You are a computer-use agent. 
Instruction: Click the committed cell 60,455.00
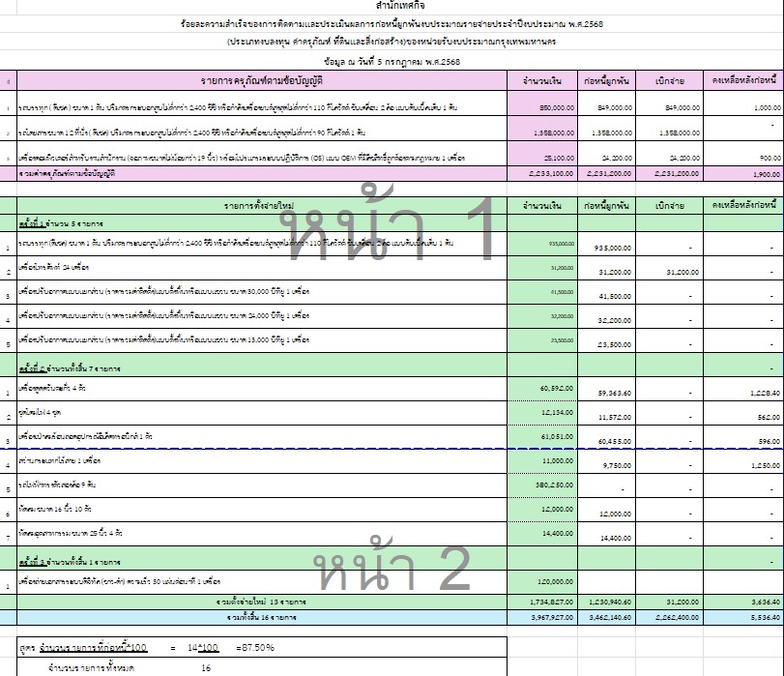[606, 437]
